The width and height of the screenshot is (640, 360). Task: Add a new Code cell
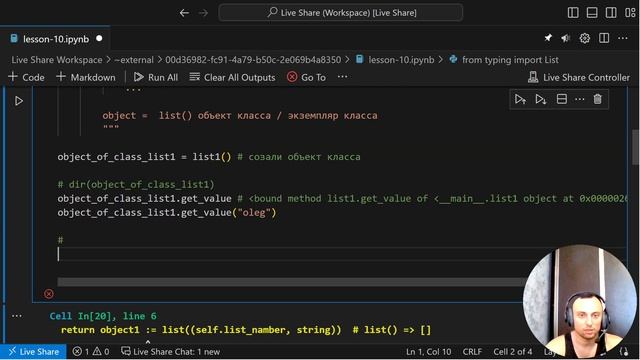(x=27, y=77)
